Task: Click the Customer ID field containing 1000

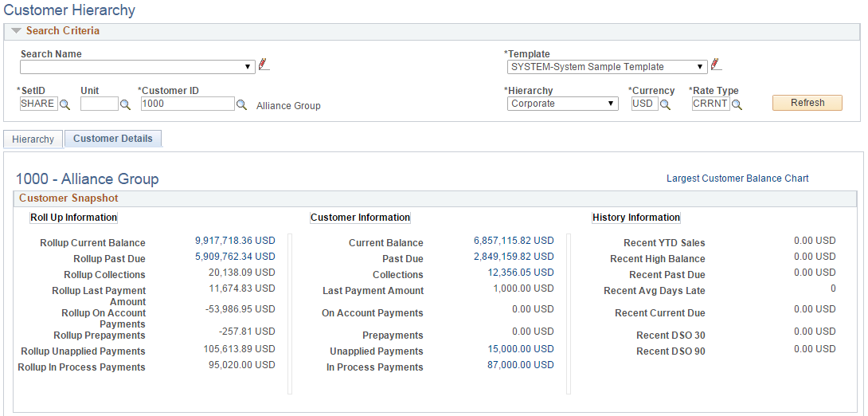Action: [x=188, y=104]
